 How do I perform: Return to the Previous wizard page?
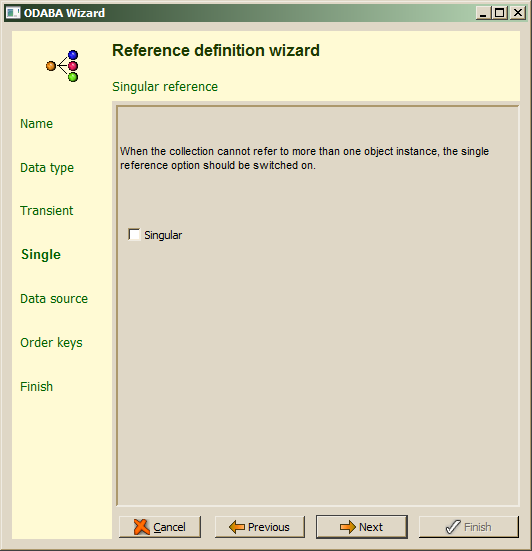point(260,527)
